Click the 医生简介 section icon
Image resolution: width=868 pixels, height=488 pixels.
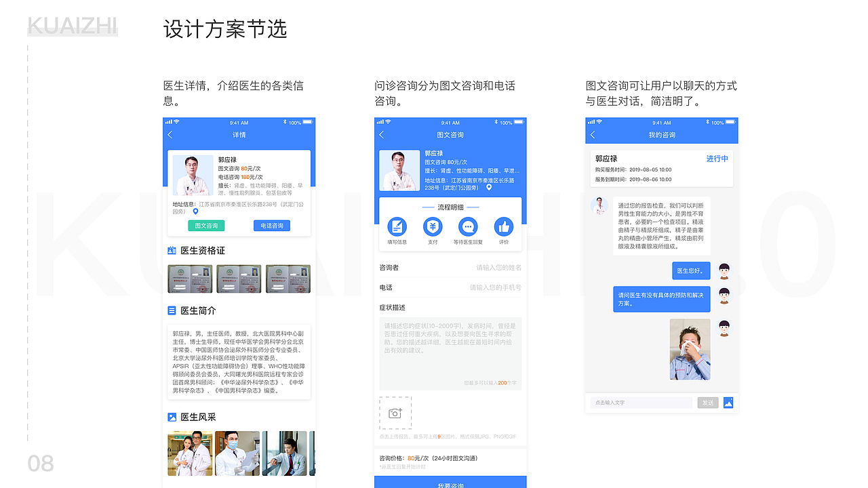click(172, 310)
